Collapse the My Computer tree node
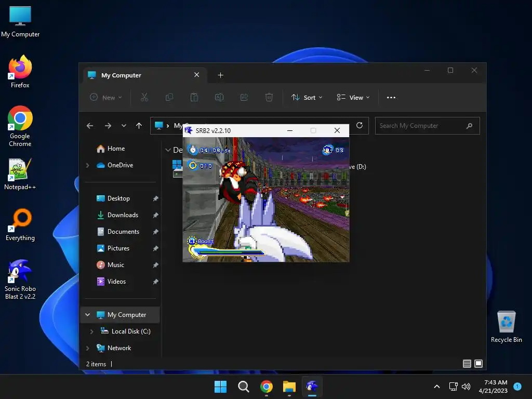The height and width of the screenshot is (399, 532). pyautogui.click(x=87, y=315)
